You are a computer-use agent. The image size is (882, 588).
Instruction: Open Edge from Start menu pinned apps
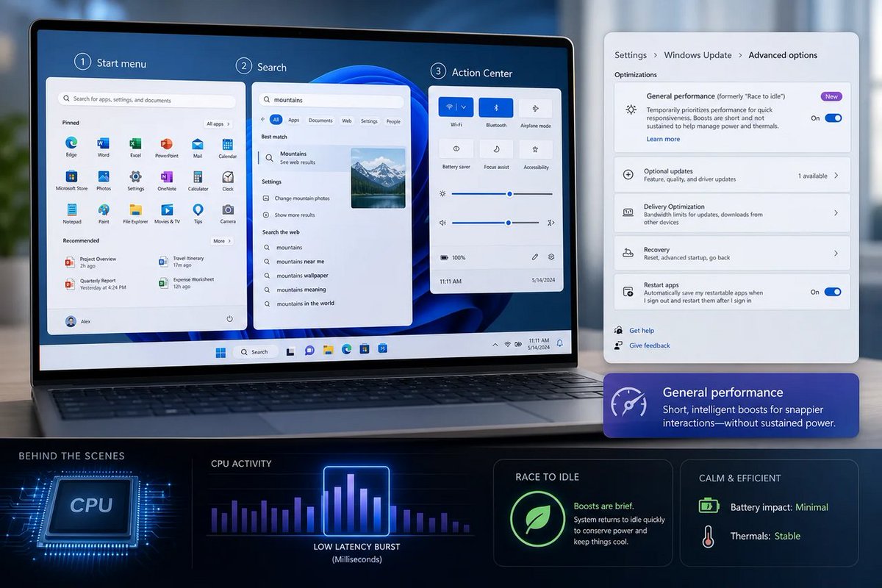[71, 143]
